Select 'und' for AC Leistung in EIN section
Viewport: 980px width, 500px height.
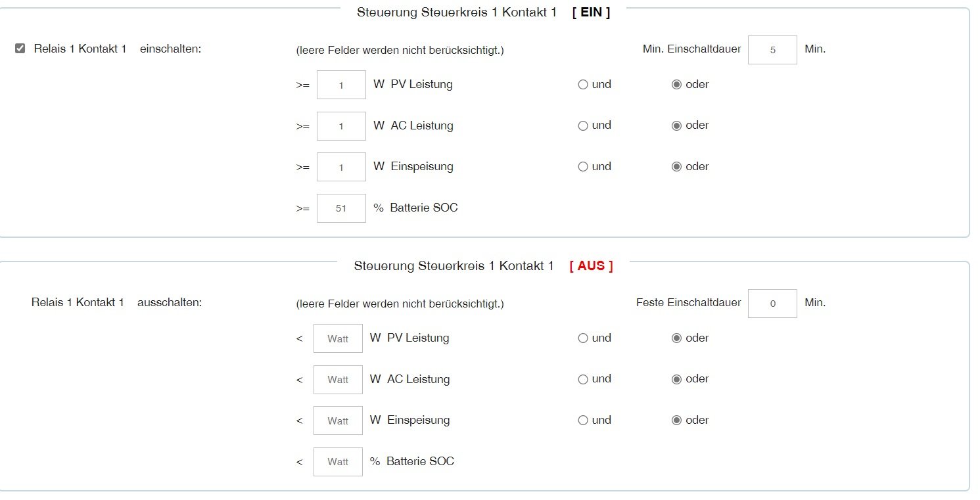[x=583, y=126]
